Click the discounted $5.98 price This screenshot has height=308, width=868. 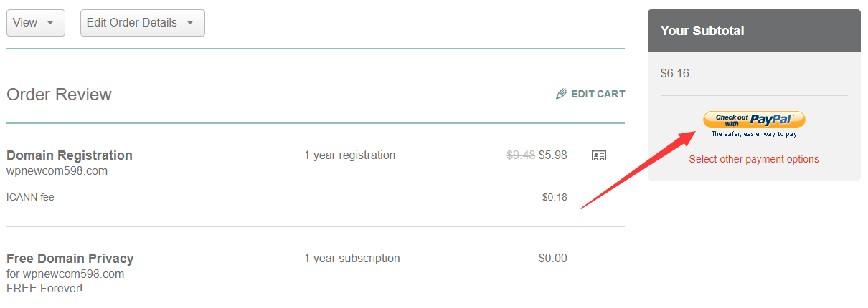tap(553, 155)
